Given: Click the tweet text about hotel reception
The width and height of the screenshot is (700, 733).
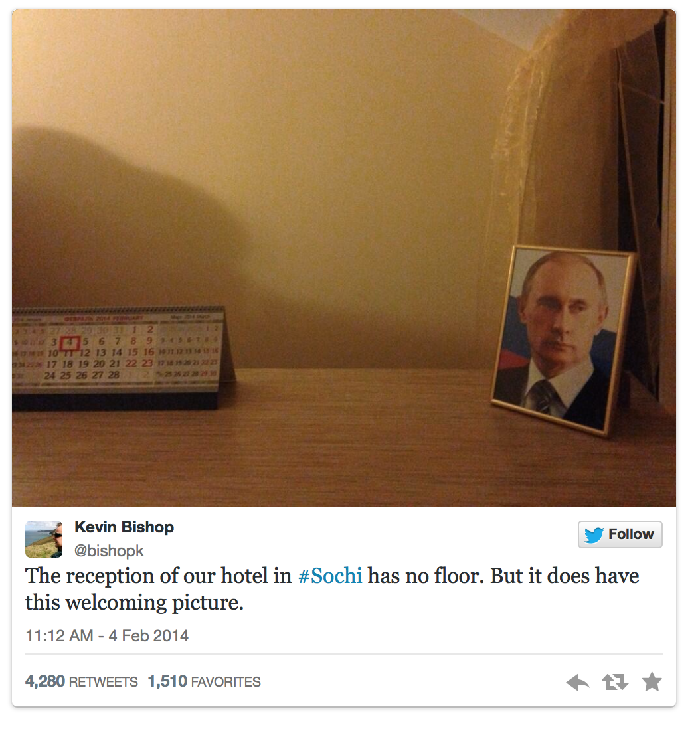Looking at the screenshot, I should pyautogui.click(x=332, y=589).
